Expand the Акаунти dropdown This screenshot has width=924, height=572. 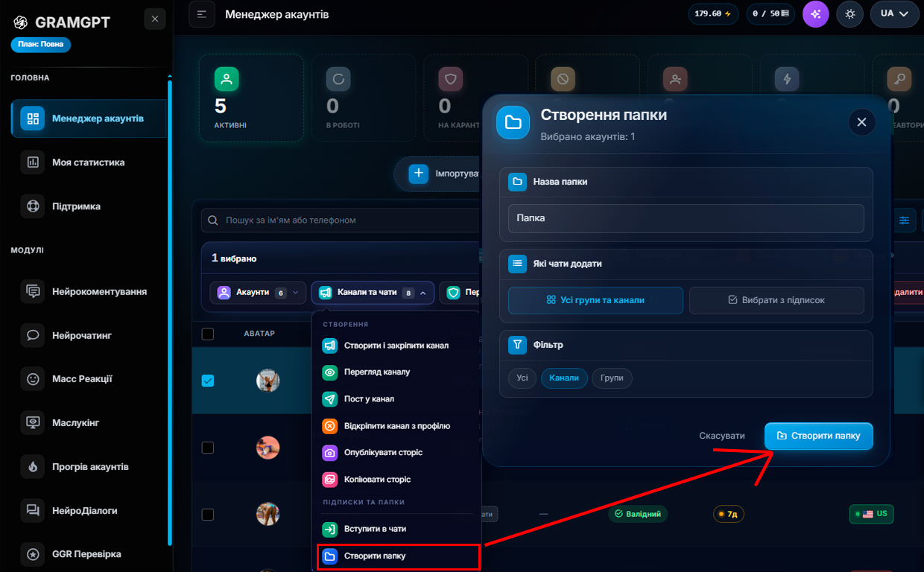[x=258, y=293]
